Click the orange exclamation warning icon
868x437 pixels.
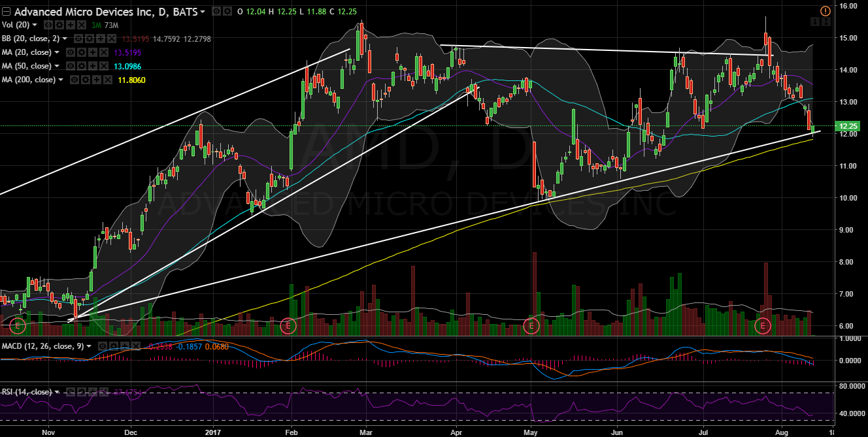coord(825,11)
